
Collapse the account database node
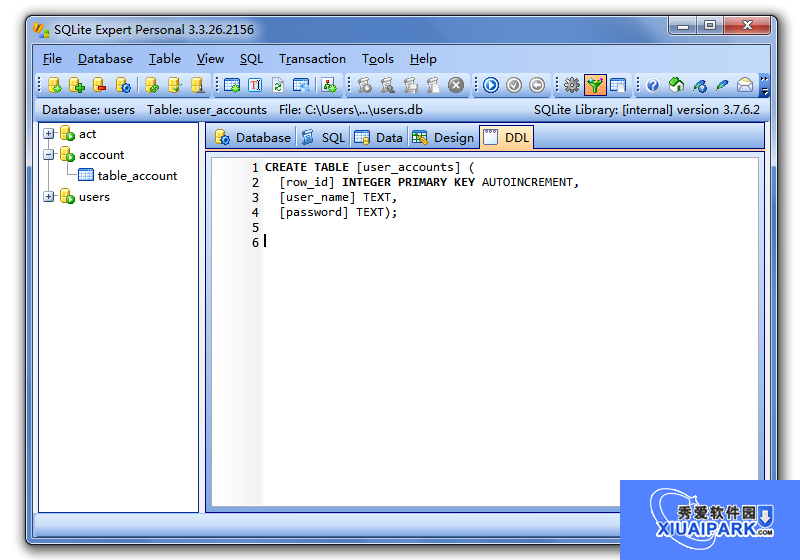pyautogui.click(x=48, y=155)
